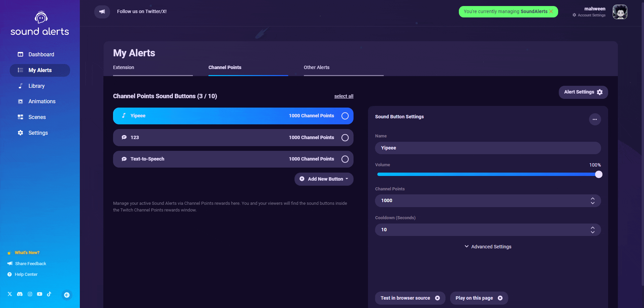Go to the Settings text label in the sidebar
This screenshot has height=308, width=644.
click(x=38, y=133)
